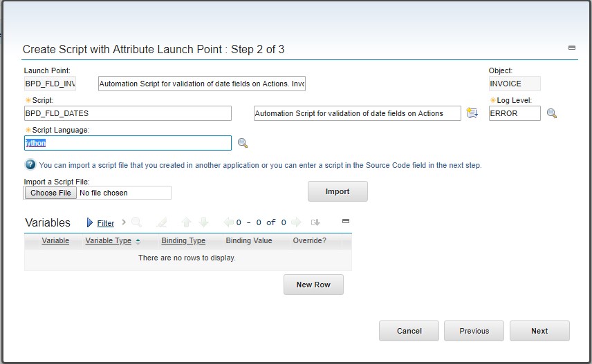Click the Variables previous row up arrow
The width and height of the screenshot is (592, 364).
click(186, 222)
